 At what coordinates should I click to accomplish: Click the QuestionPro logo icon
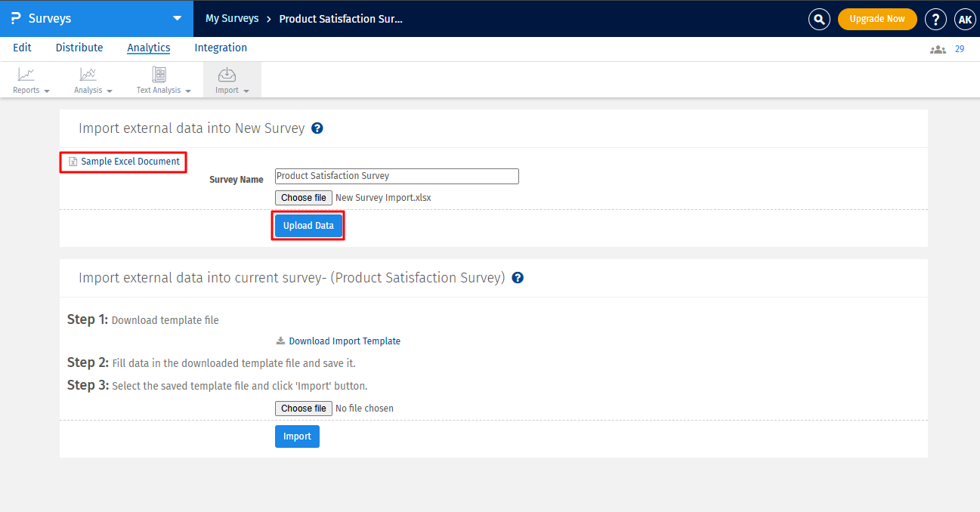(16, 18)
